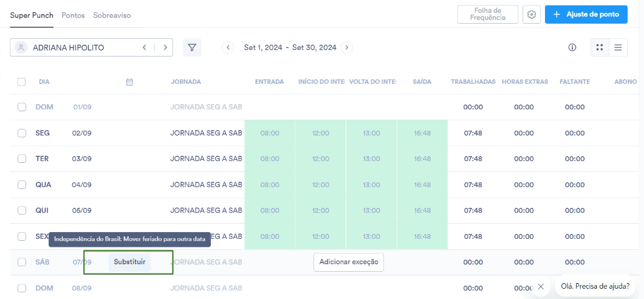Click 00:00 horas extras for TER 03/09
Viewport: 644px width, 299px height.
524,159
